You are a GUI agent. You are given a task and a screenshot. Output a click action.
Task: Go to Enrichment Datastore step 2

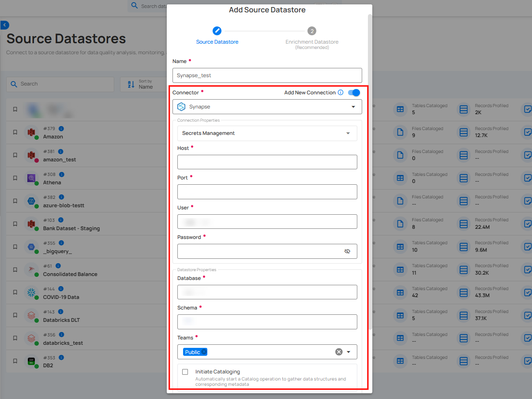[x=312, y=31]
